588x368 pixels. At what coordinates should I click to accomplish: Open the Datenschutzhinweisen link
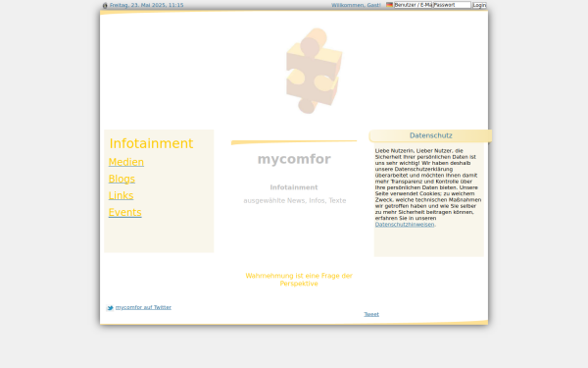coord(405,224)
